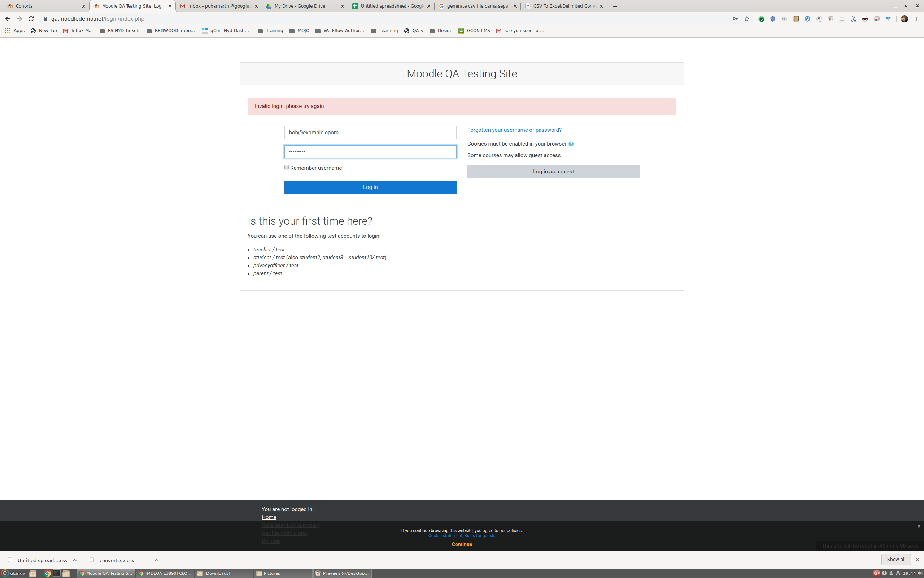The image size is (924, 578).
Task: Close the Cohorts tab
Action: (x=84, y=6)
